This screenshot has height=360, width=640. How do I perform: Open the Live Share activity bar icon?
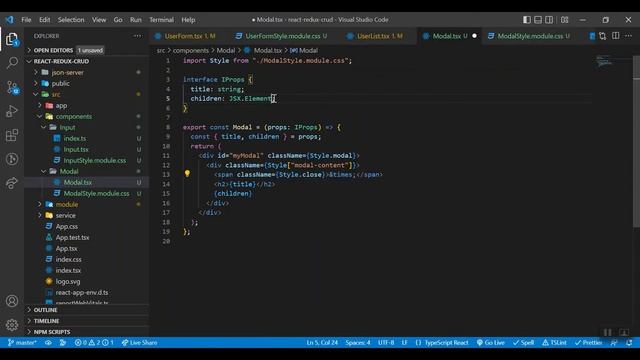[x=12, y=183]
